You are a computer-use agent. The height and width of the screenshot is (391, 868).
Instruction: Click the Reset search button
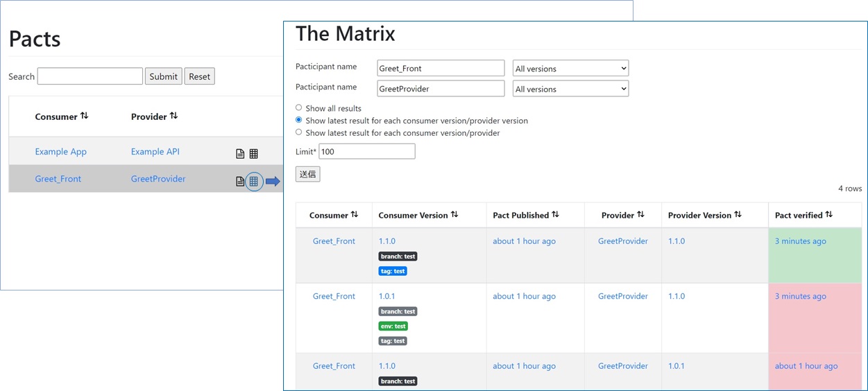click(x=199, y=76)
